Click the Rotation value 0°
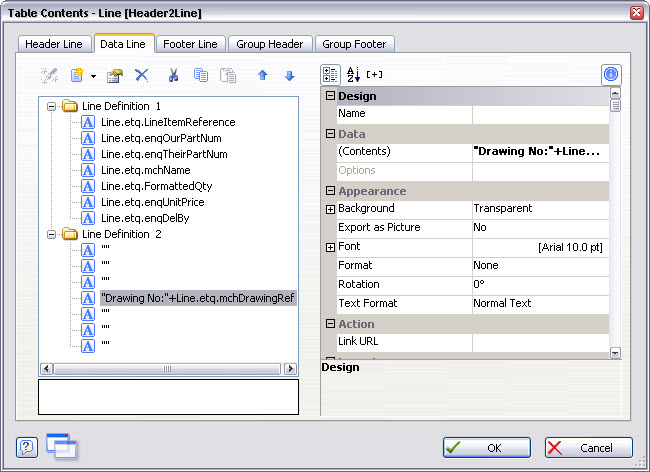Image resolution: width=650 pixels, height=472 pixels. [x=540, y=285]
